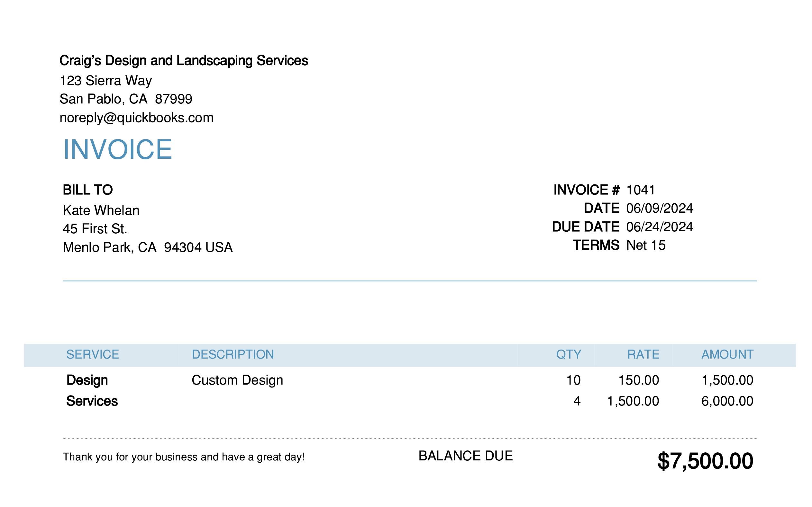This screenshot has height=507, width=812.
Task: Click invoice number 1041
Action: [x=641, y=190]
